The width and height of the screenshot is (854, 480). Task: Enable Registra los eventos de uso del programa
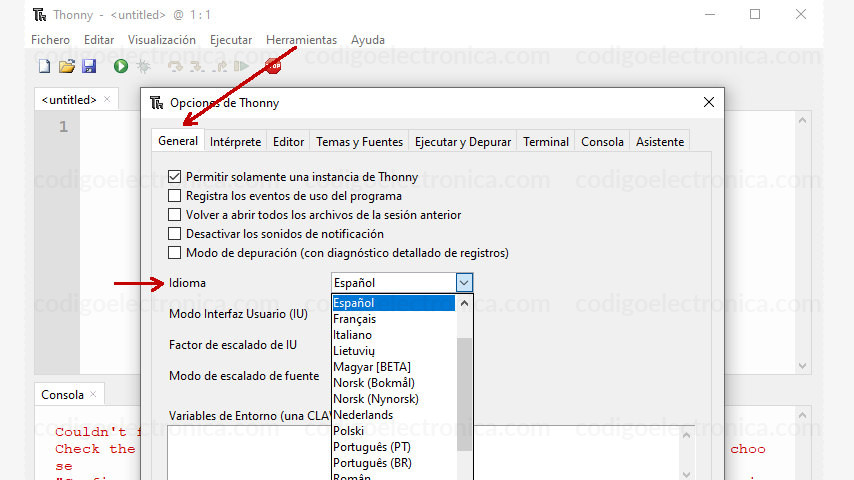coord(174,196)
